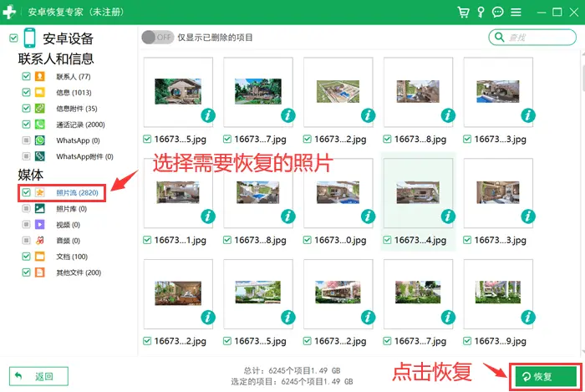Screen dimensions: 585x392
Task: Open thumbnail of 16673...9.jpg
Action: [x=498, y=294]
